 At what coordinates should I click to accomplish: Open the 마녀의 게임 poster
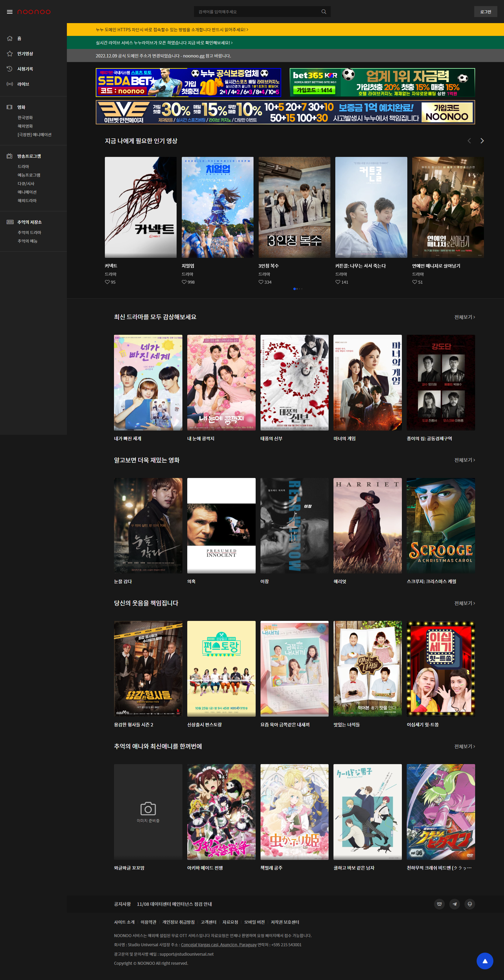pos(368,382)
